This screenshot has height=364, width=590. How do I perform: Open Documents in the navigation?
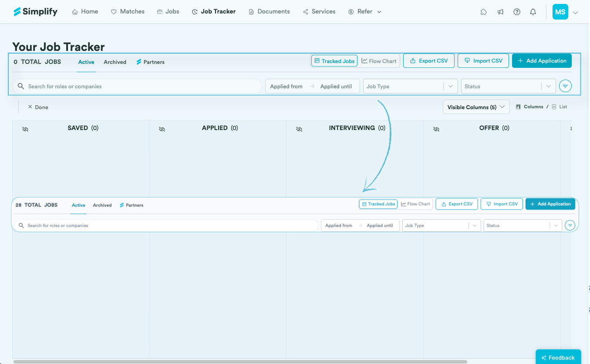[269, 12]
